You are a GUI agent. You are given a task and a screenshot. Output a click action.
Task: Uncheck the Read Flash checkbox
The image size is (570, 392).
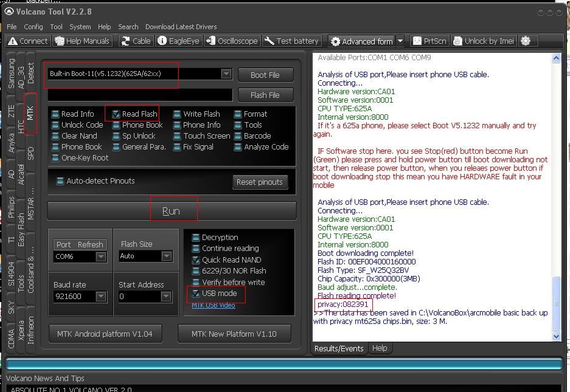click(116, 114)
